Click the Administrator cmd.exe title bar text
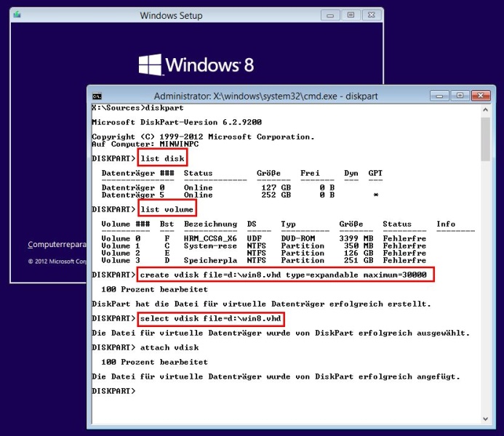504x436 pixels. (262, 97)
